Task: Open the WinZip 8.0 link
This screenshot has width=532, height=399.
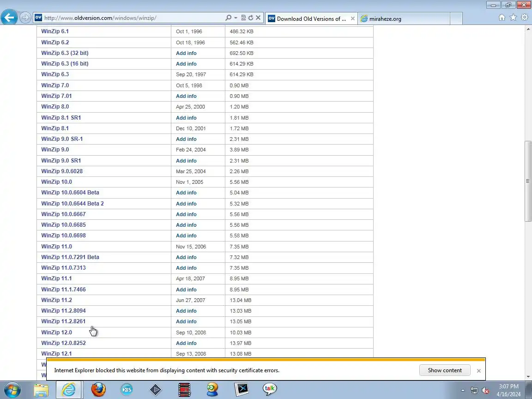Action: point(55,107)
